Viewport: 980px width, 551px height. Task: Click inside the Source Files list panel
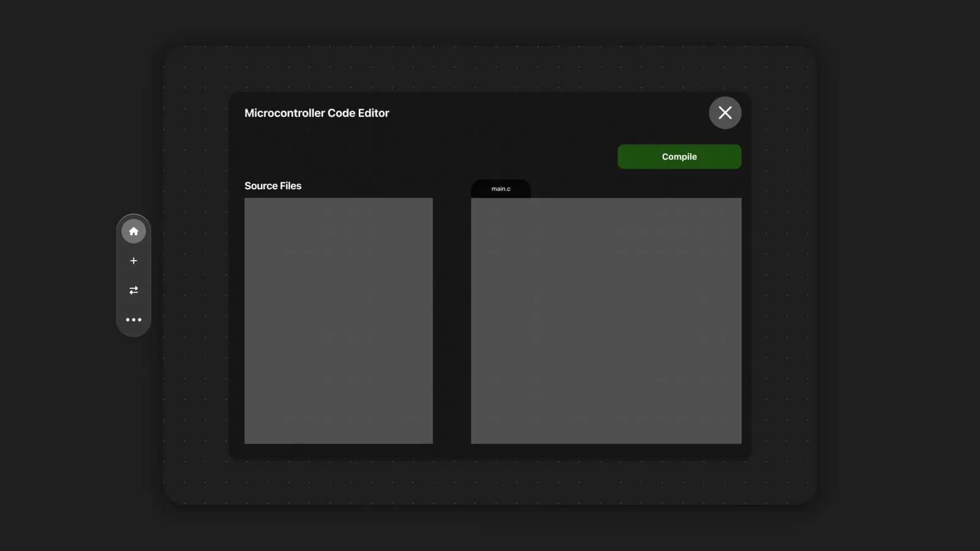click(339, 321)
